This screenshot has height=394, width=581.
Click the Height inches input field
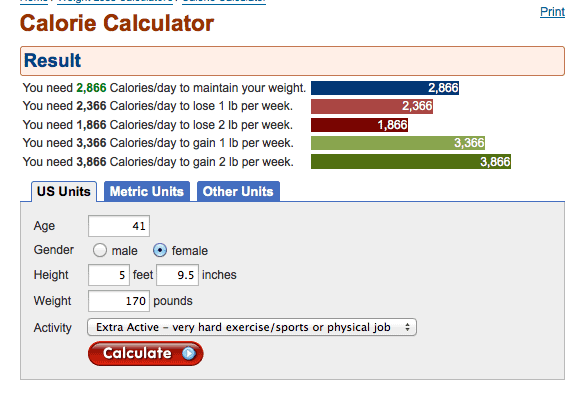pos(177,275)
